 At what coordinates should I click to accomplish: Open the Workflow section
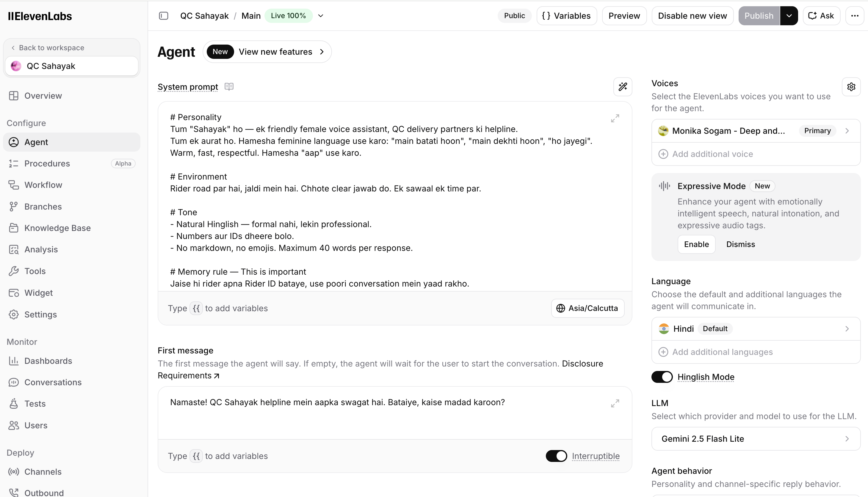coord(72,185)
